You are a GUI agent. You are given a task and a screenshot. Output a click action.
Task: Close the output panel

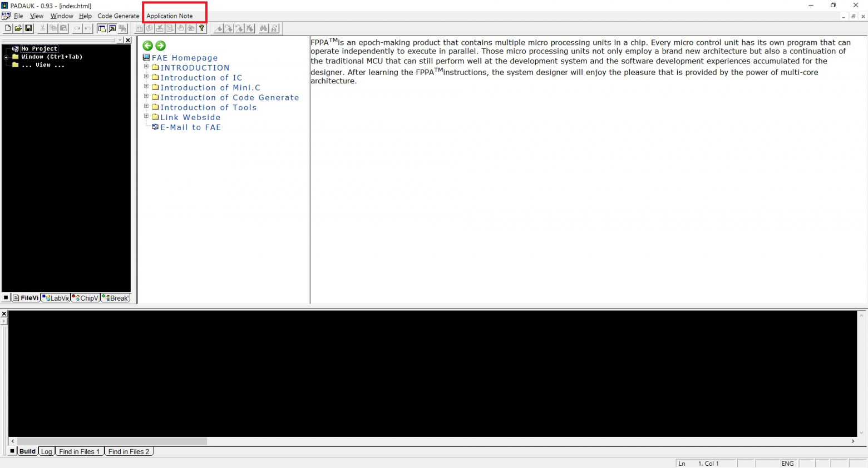[4, 314]
